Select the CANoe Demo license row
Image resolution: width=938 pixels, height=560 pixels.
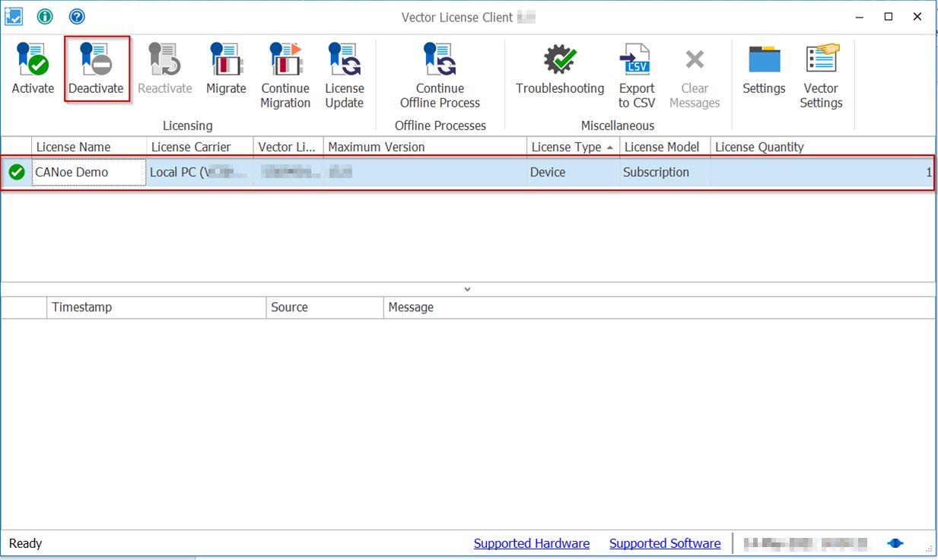pos(72,173)
